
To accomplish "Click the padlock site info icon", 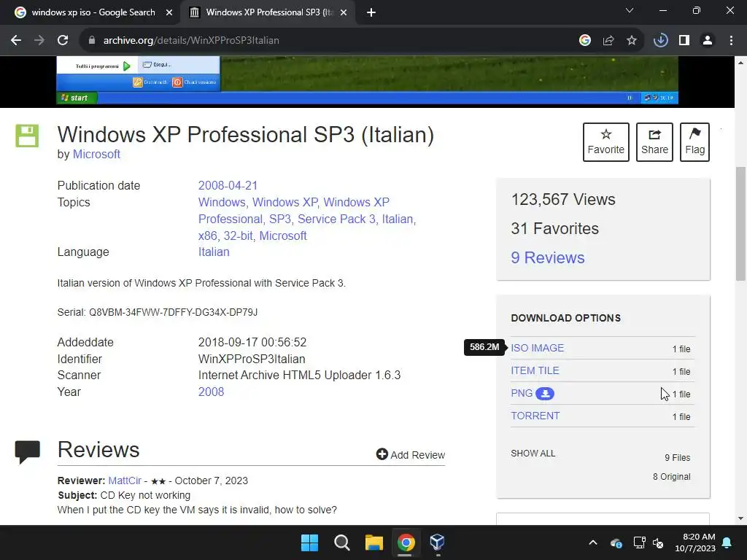I will [x=92, y=41].
